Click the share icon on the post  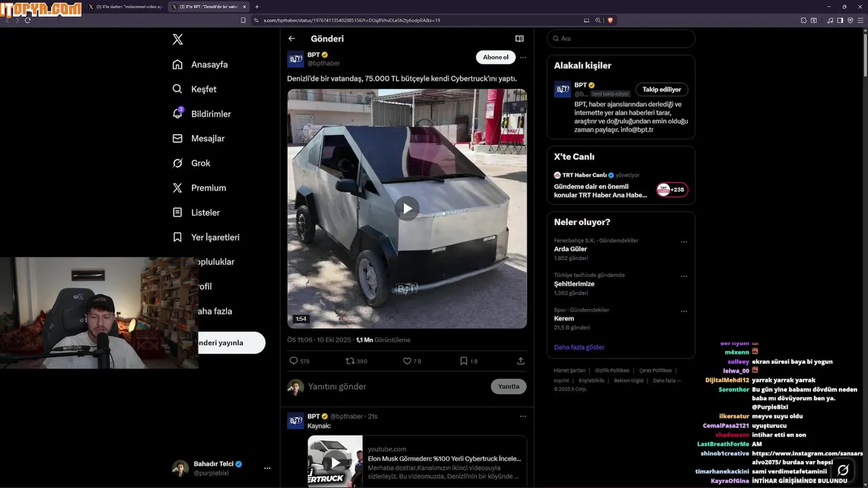coord(521,361)
